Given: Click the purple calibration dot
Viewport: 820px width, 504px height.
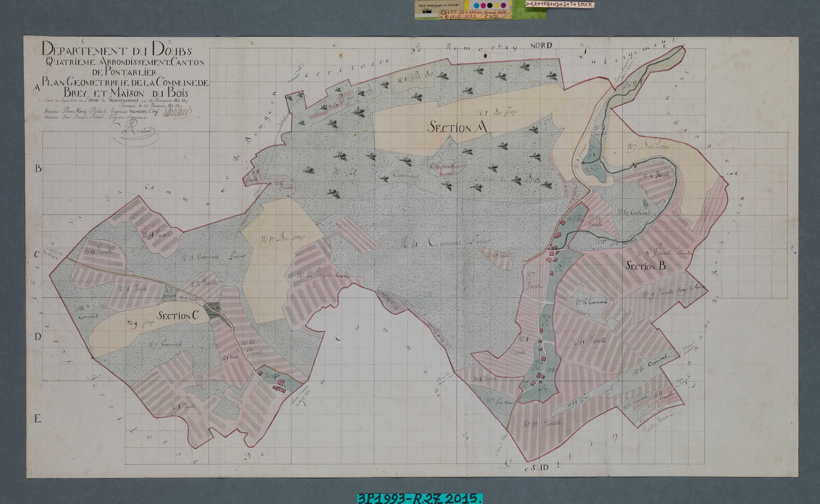Looking at the screenshot, I should pyautogui.click(x=504, y=5).
